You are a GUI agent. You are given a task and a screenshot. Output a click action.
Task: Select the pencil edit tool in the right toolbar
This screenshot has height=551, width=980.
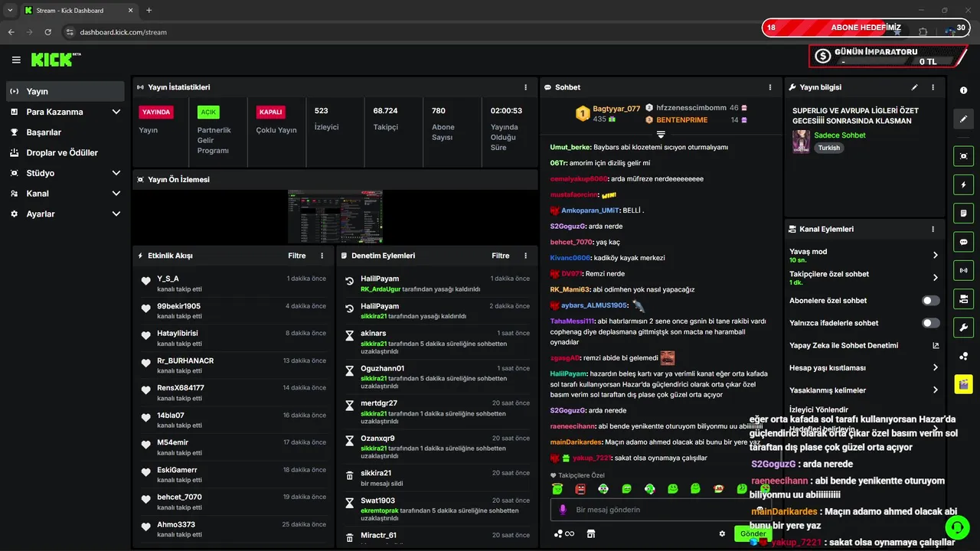coord(963,119)
